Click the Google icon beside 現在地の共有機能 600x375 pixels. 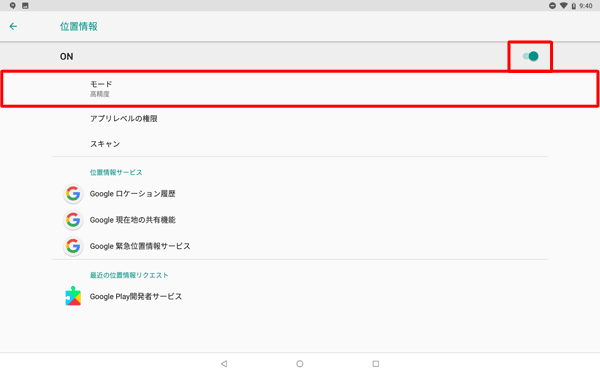coord(73,220)
